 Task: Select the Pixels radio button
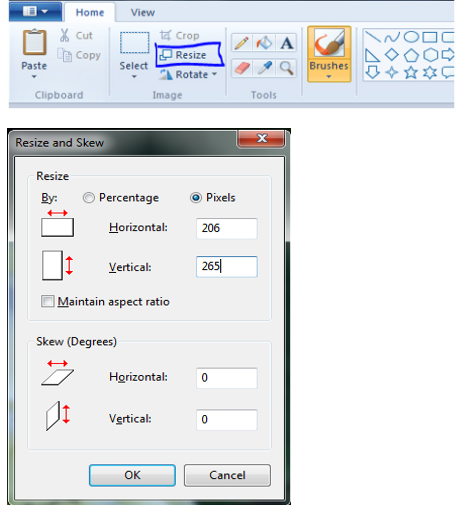196,198
